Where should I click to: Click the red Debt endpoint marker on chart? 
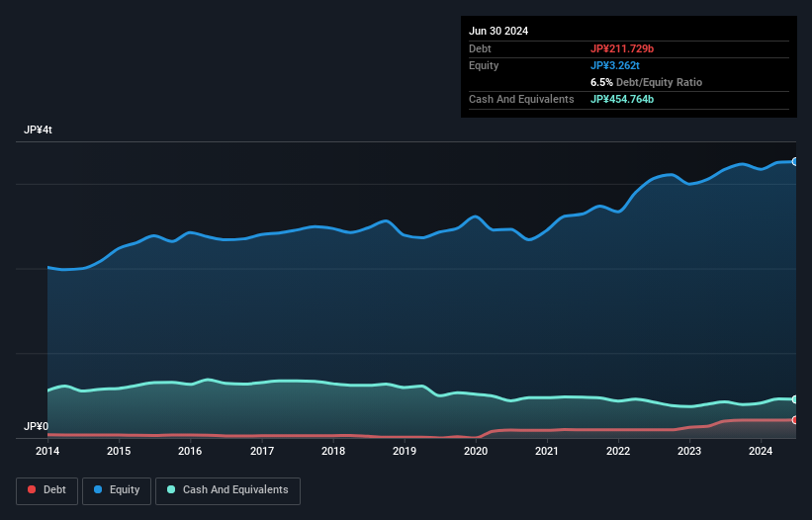[794, 420]
